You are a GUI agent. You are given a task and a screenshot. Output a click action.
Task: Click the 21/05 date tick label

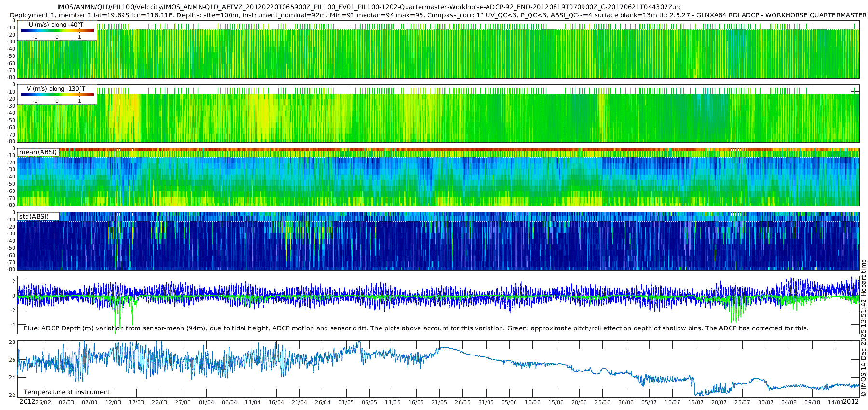click(x=439, y=402)
